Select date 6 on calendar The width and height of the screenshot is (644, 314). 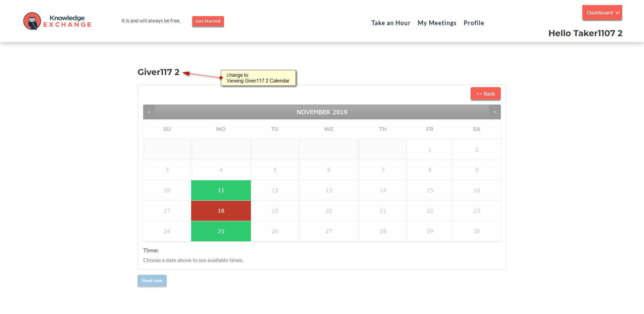(x=329, y=170)
